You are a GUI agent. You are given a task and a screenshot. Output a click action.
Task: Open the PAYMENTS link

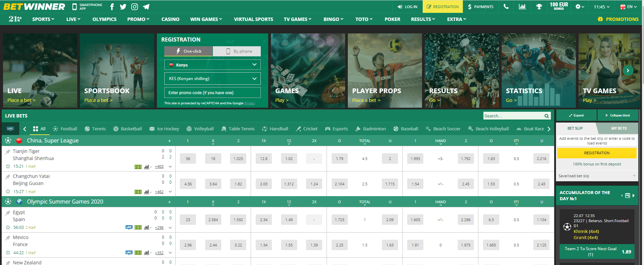coord(480,6)
